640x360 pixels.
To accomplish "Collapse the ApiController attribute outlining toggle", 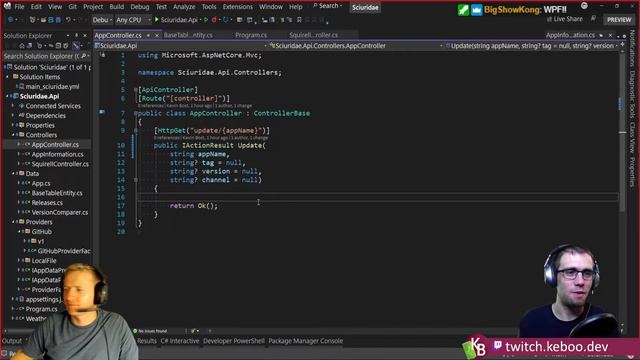I will [136, 90].
